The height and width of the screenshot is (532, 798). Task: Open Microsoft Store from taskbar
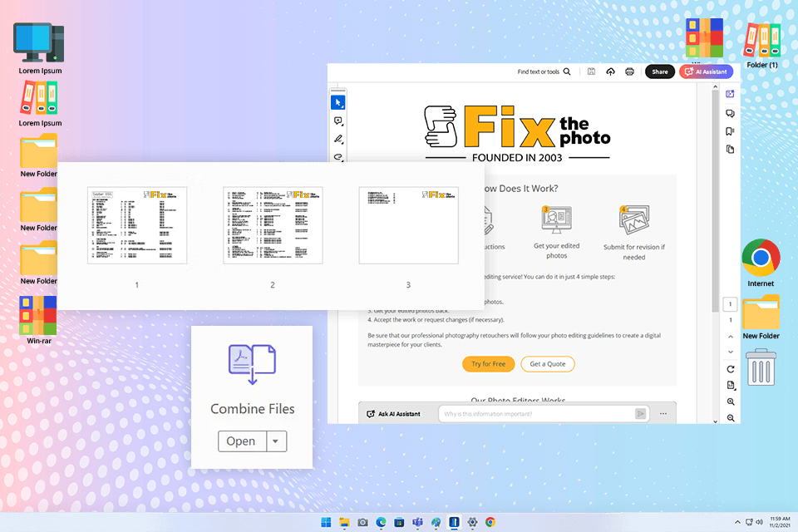coord(400,522)
